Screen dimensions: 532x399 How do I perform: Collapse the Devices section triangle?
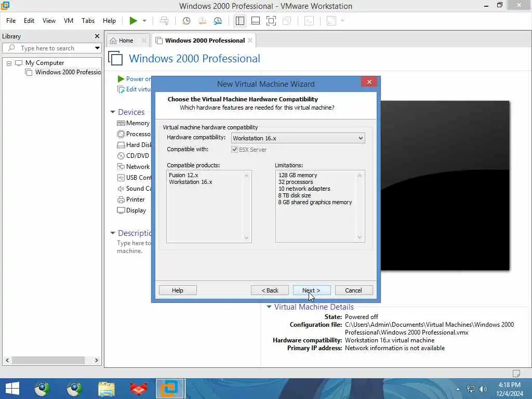(x=113, y=112)
